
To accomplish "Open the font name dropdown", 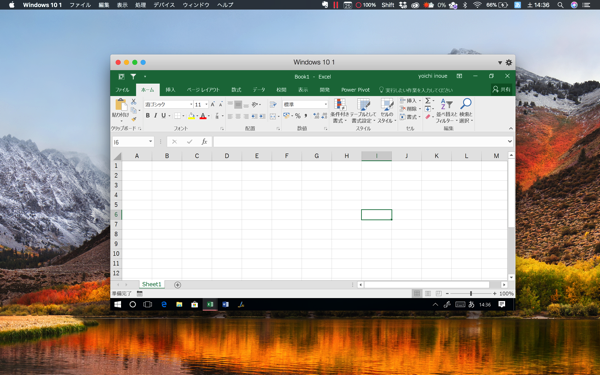I will click(191, 104).
